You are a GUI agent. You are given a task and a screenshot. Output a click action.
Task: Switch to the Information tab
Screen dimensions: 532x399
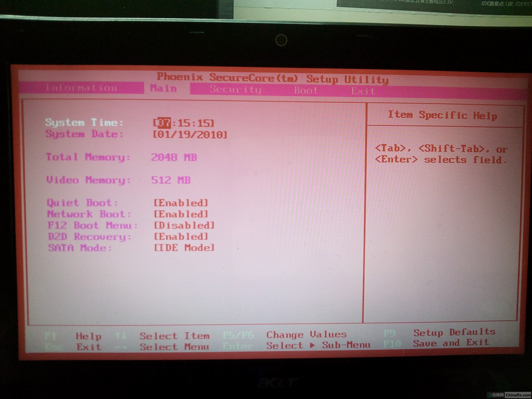pyautogui.click(x=81, y=88)
